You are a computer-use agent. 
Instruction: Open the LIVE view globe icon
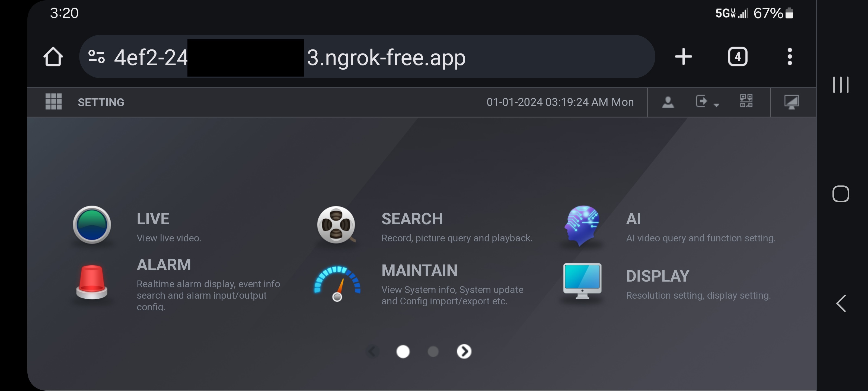click(x=92, y=225)
